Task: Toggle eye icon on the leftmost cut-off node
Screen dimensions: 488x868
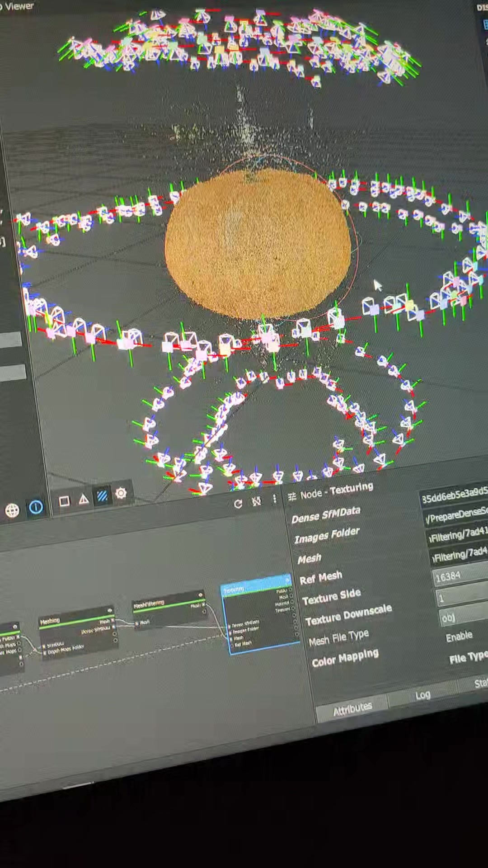Action: pos(15,627)
